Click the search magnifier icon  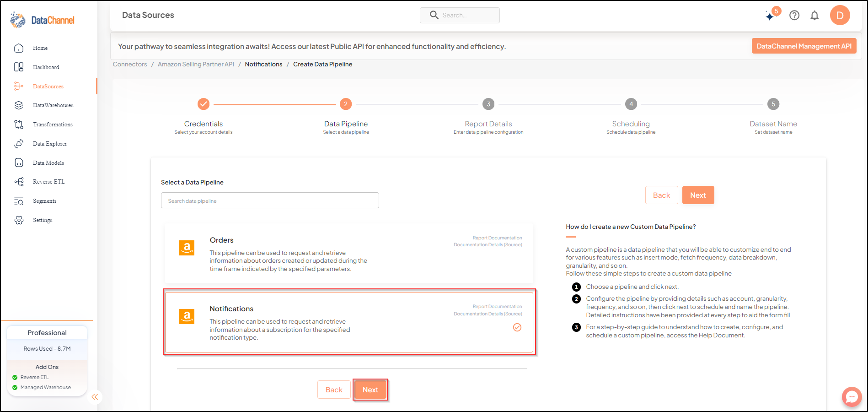[434, 15]
